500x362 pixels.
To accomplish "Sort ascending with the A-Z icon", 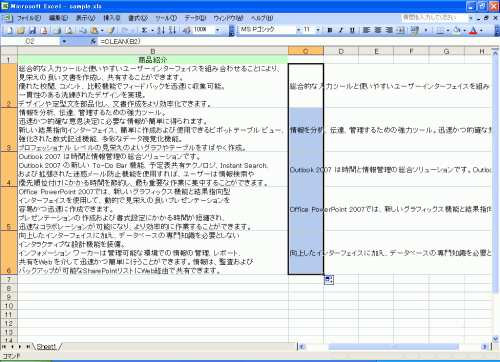I will click(x=161, y=31).
